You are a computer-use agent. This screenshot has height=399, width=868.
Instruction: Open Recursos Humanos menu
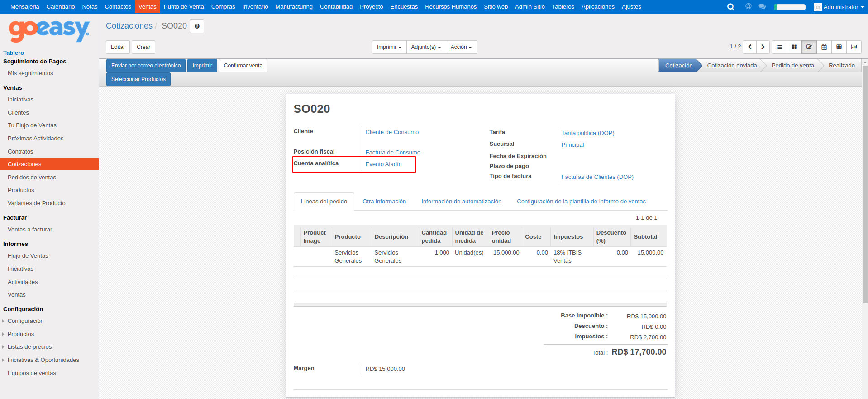click(x=451, y=7)
